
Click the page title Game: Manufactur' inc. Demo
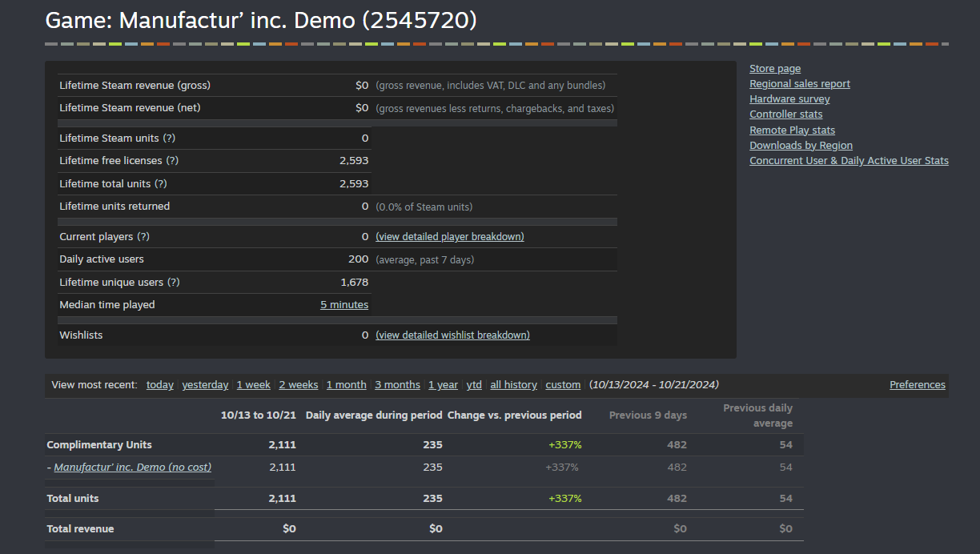tap(261, 20)
